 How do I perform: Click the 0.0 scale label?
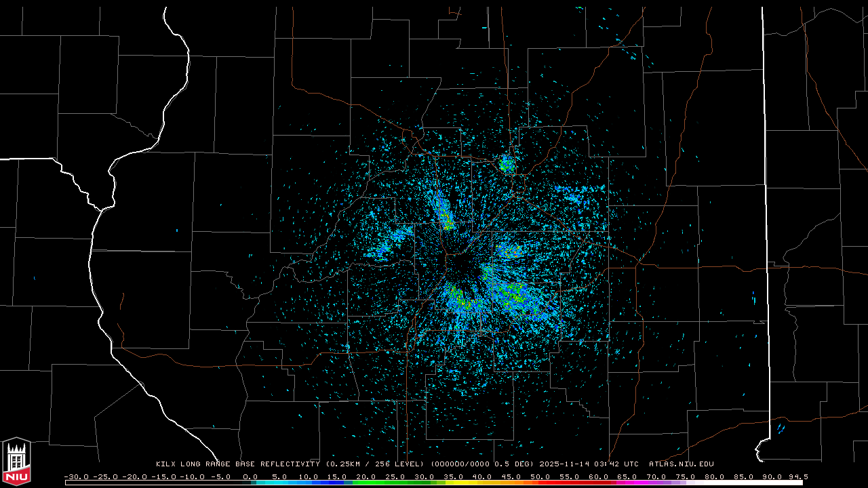pos(250,476)
